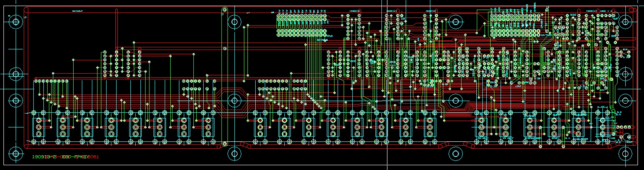The height and width of the screenshot is (170, 644).
Task: Select the left dual-column IC footprint cluster
Action: (x=122, y=64)
